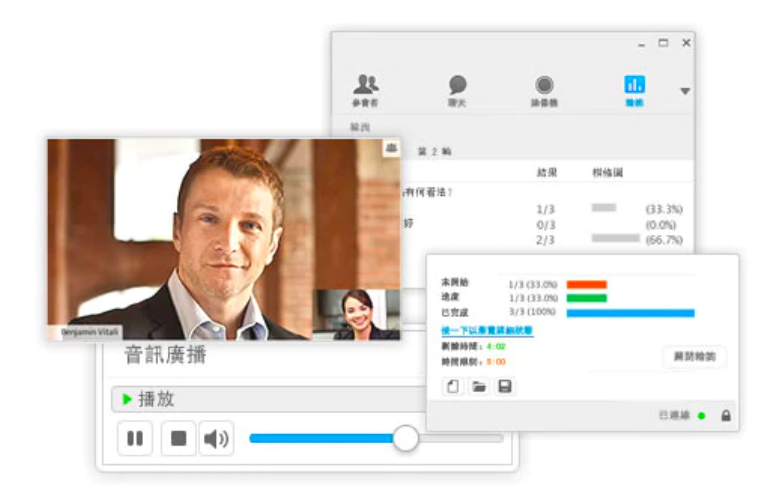Select the small woman video thumbnail
776x496 pixels.
coord(357,314)
